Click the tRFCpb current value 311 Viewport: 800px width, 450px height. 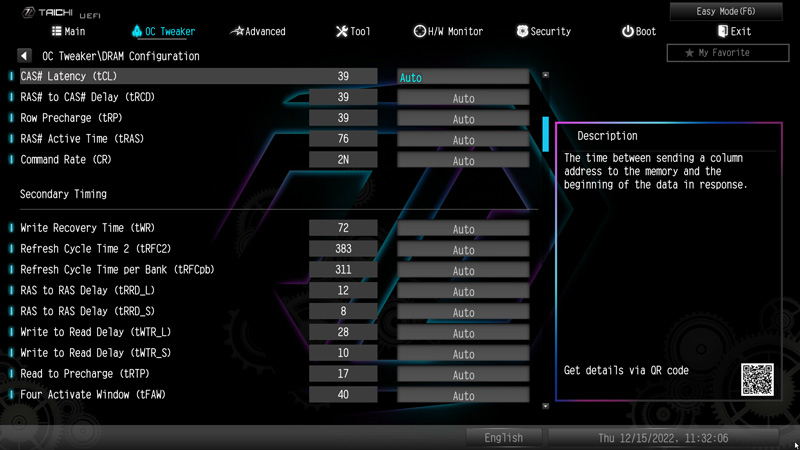tap(343, 270)
